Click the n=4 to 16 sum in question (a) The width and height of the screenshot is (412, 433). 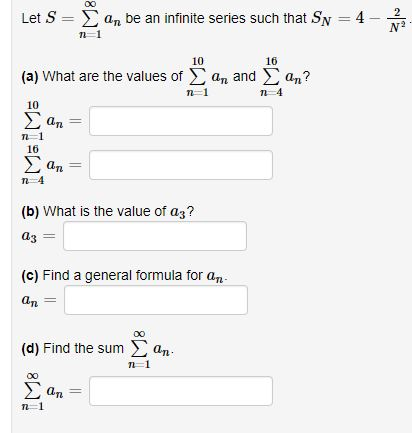coord(282,77)
